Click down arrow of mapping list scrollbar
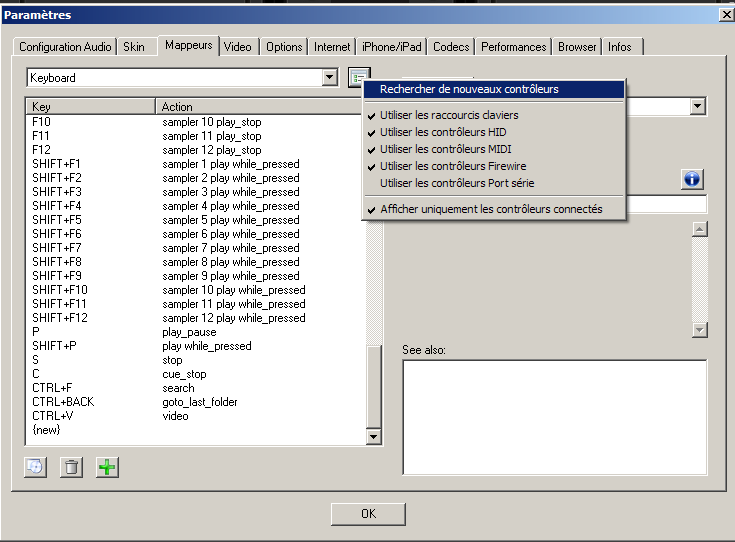The height and width of the screenshot is (542, 735). point(374,436)
